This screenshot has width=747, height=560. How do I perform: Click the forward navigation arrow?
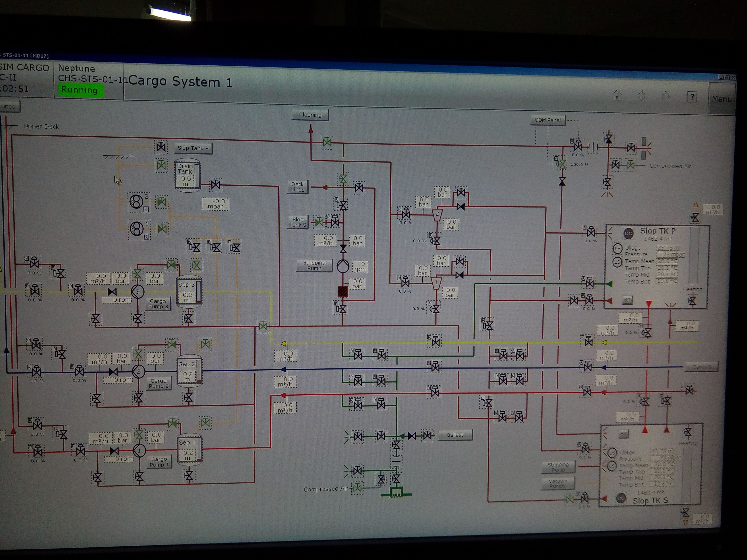(665, 97)
